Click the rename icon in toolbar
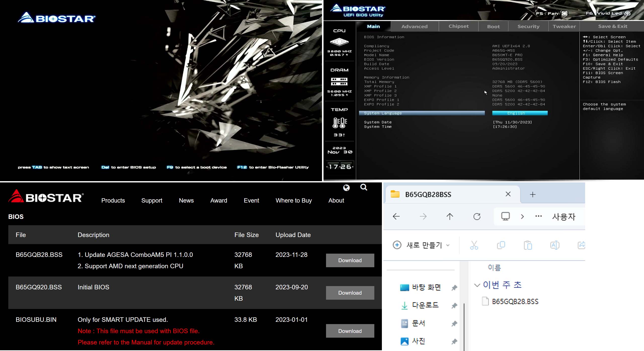The height and width of the screenshot is (351, 644). click(555, 245)
